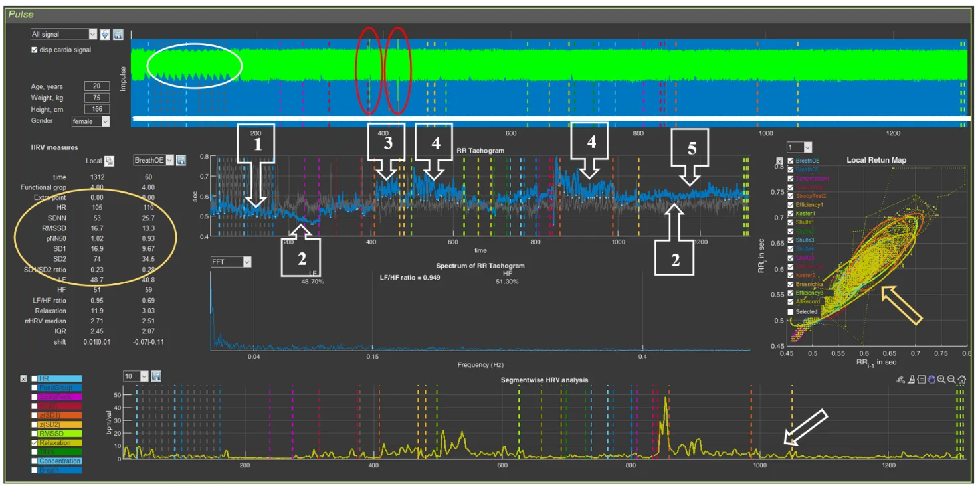Save BreathOE measures with the floppy disk icon
Viewport: 980px width, 486px height.
[x=181, y=161]
